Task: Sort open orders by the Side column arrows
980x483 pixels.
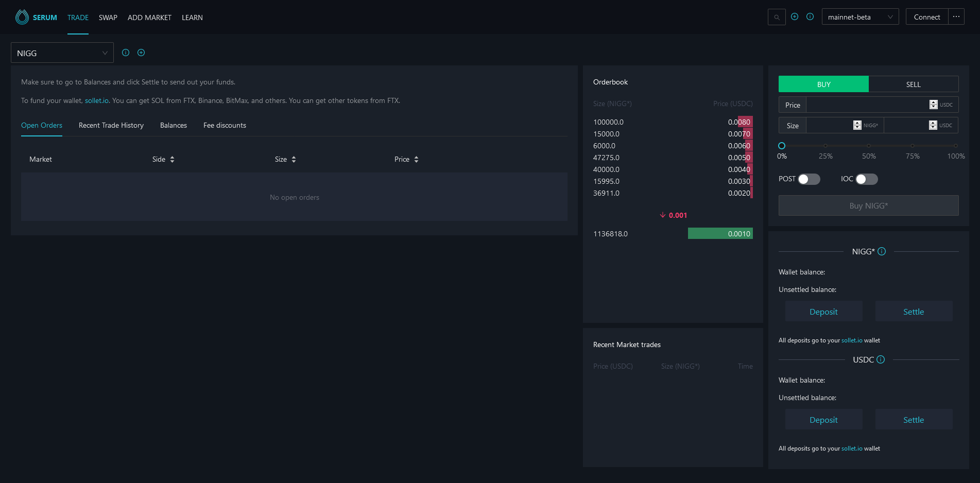Action: pyautogui.click(x=172, y=159)
